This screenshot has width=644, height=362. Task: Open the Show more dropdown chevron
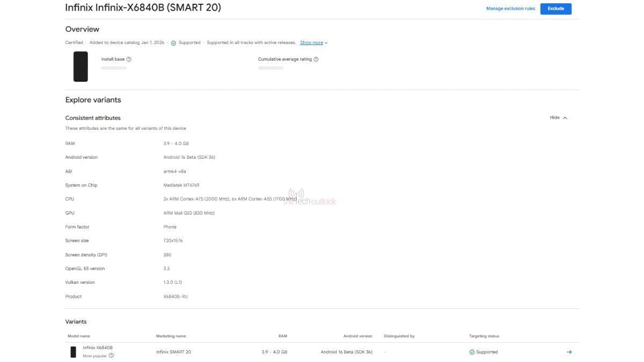click(325, 42)
